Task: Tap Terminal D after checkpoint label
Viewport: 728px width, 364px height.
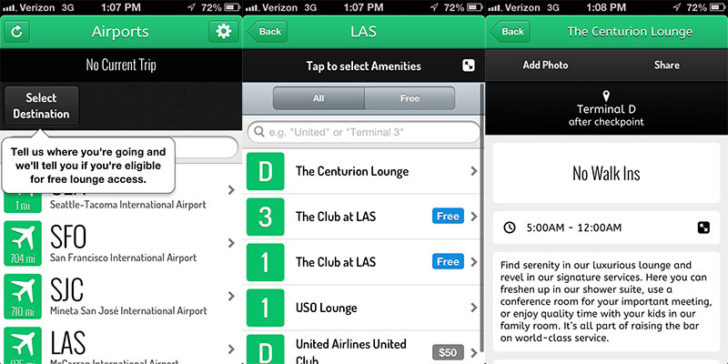Action: point(606,115)
